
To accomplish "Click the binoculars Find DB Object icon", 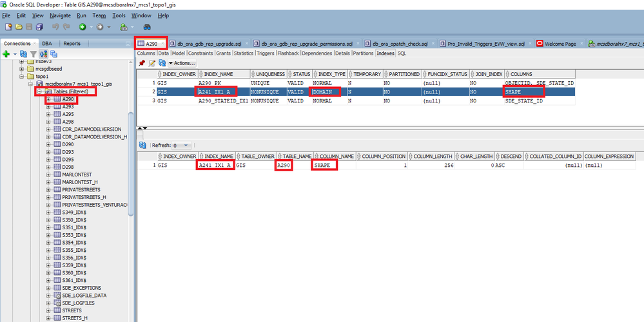I will tap(146, 27).
